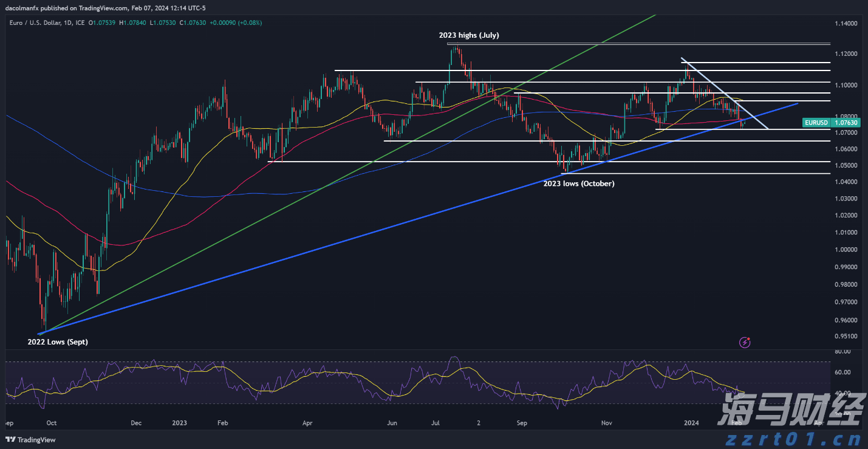Click the 2022 Lows (Sept) text annotation

pos(58,341)
